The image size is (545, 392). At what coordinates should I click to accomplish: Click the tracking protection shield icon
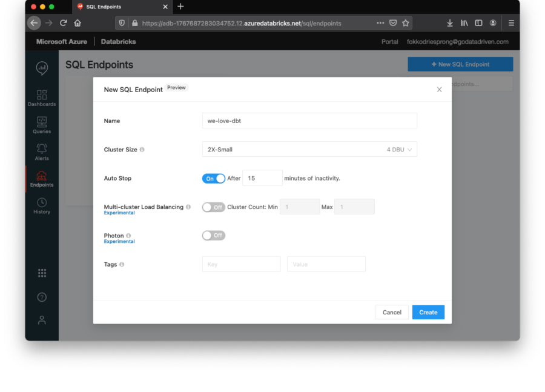click(x=122, y=23)
